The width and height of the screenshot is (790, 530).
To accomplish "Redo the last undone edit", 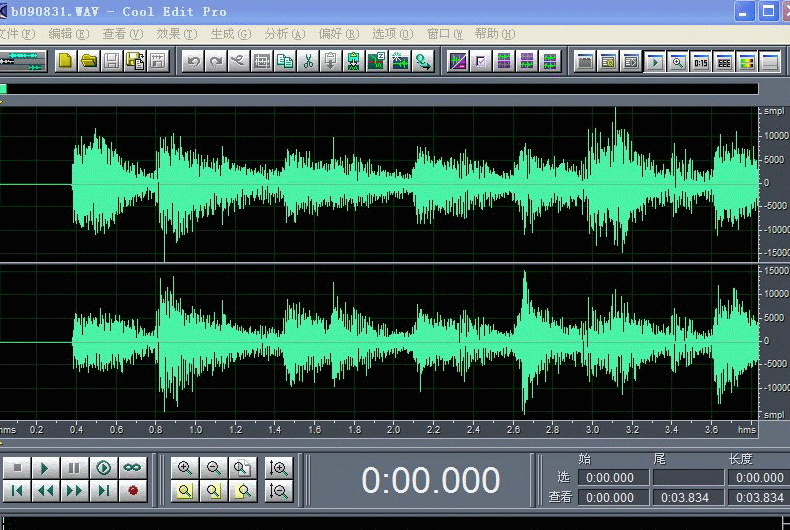I will (216, 61).
